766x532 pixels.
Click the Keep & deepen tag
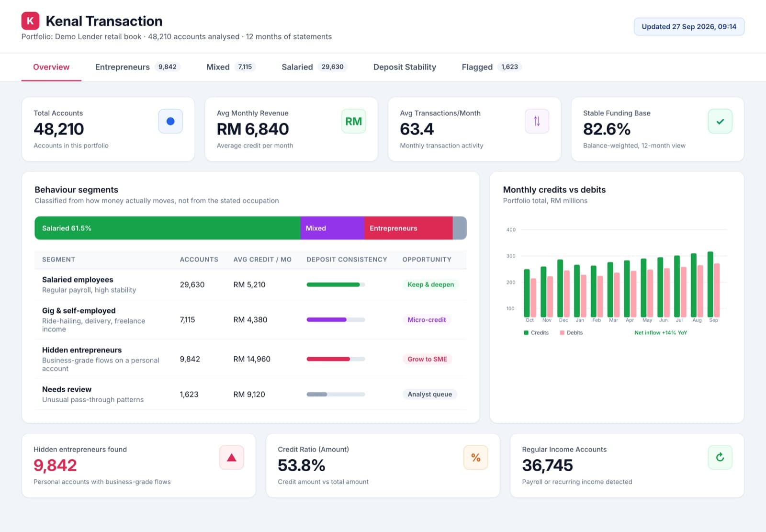click(430, 284)
